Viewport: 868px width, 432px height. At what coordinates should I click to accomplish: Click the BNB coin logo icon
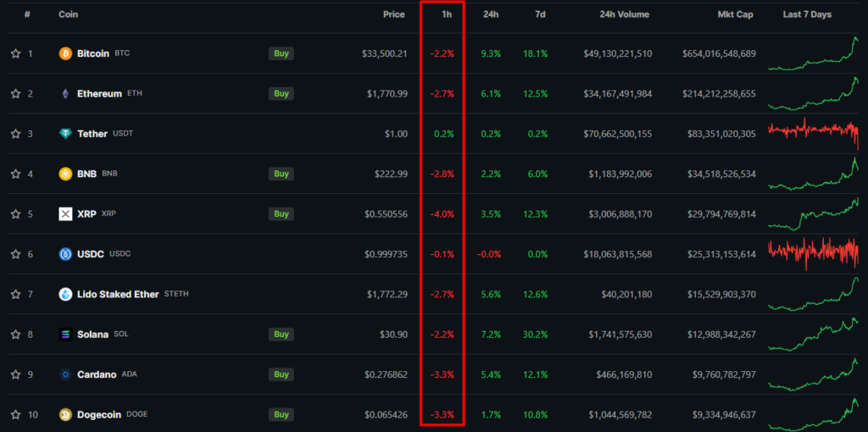(x=65, y=174)
